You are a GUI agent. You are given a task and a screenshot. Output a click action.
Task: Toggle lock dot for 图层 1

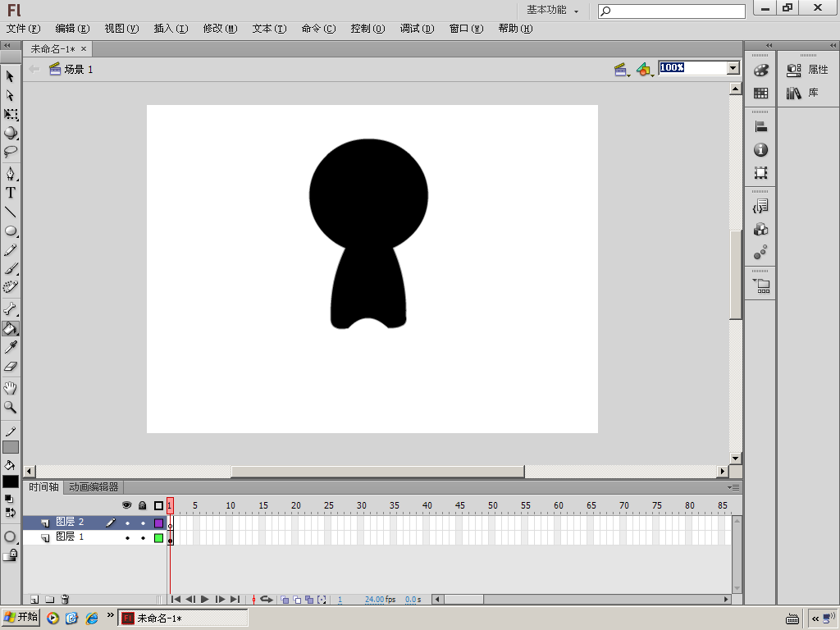pyautogui.click(x=143, y=538)
